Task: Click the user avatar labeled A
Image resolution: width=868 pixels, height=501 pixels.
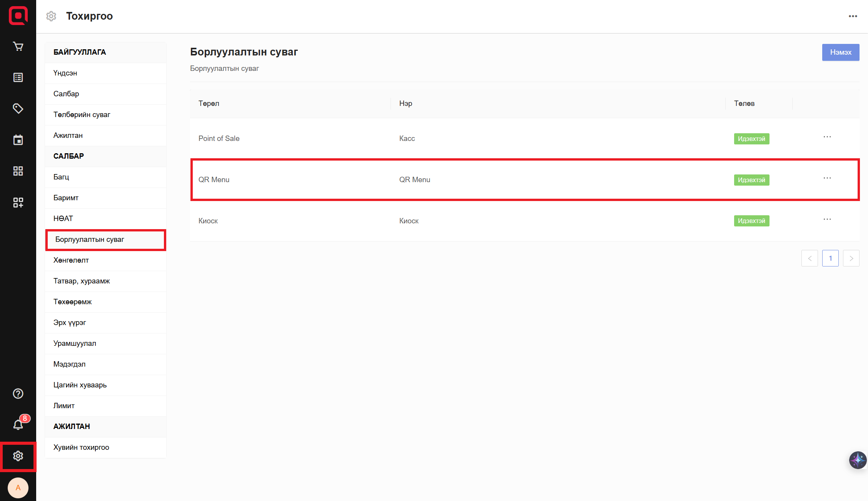Action: click(18, 488)
